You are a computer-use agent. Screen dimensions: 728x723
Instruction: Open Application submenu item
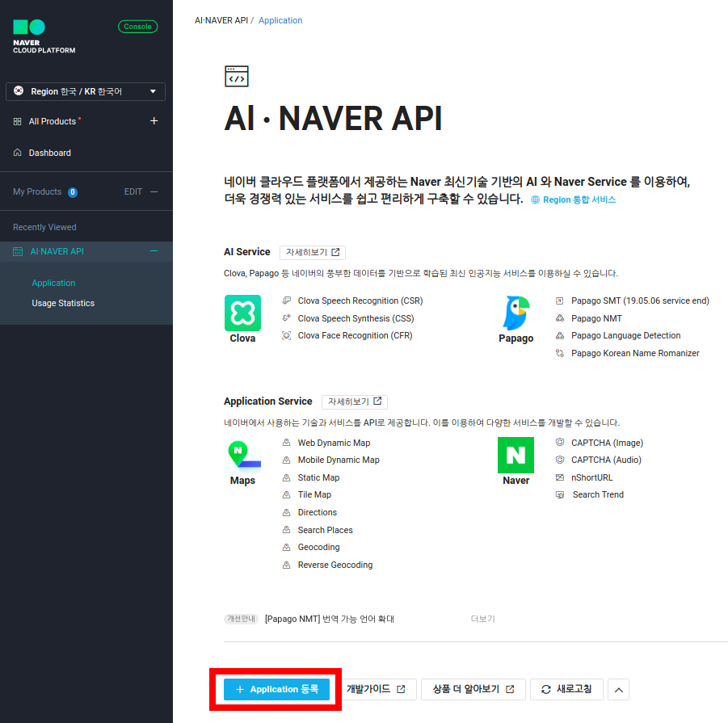(x=53, y=283)
